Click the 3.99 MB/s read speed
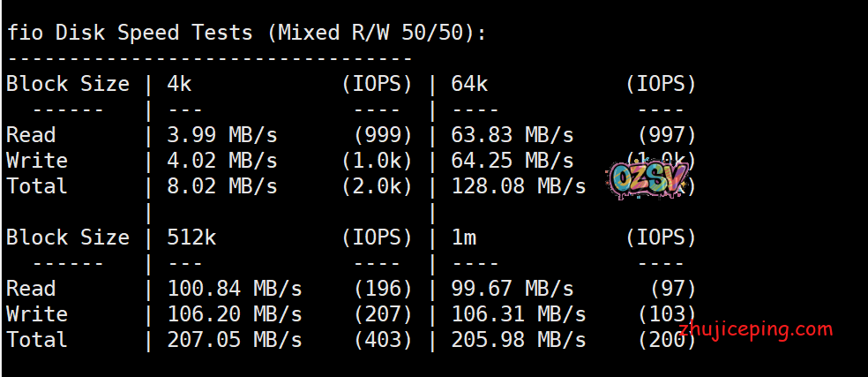Screen dimensions: 868x377 (221, 135)
